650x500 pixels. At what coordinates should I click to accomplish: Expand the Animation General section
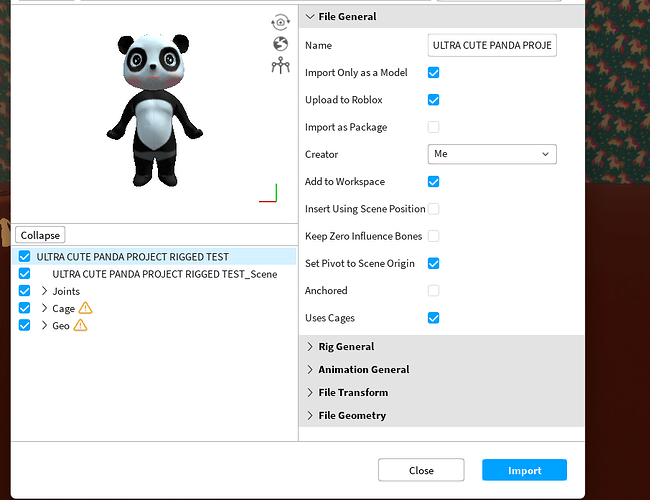[x=310, y=369]
